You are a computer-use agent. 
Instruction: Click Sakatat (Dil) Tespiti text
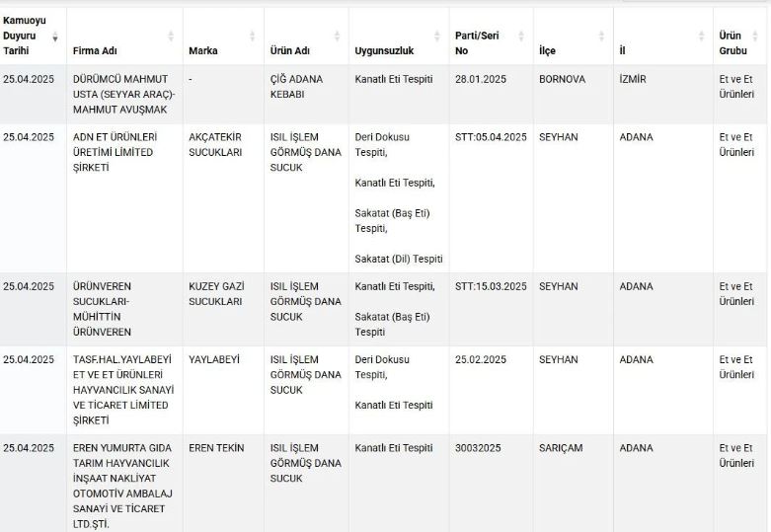pyautogui.click(x=399, y=259)
